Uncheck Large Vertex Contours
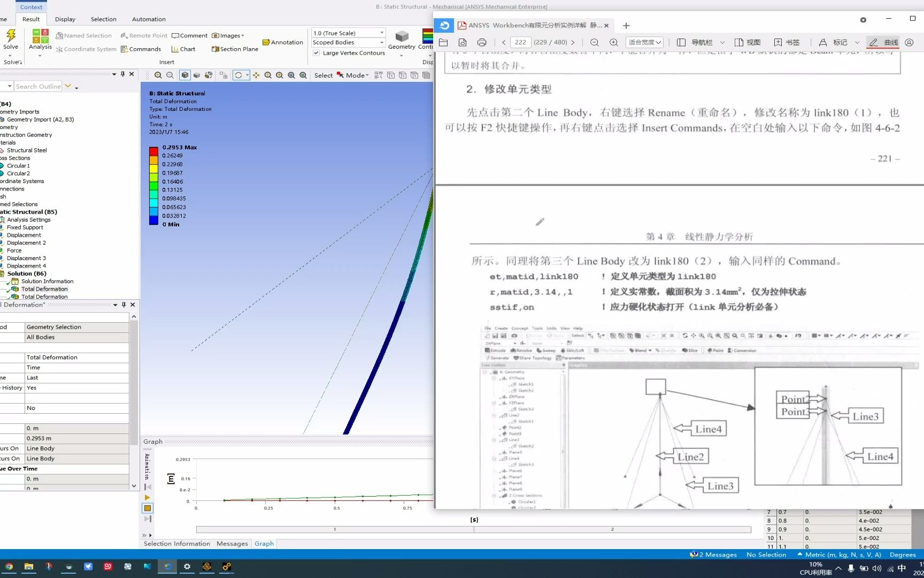Viewport: 924px width, 578px height. 317,53
